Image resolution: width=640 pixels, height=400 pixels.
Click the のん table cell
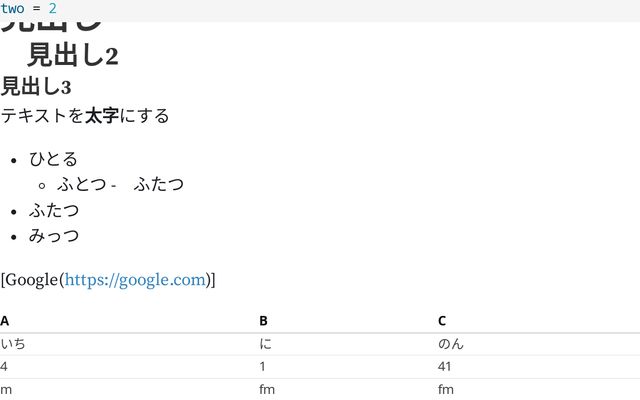tap(451, 344)
